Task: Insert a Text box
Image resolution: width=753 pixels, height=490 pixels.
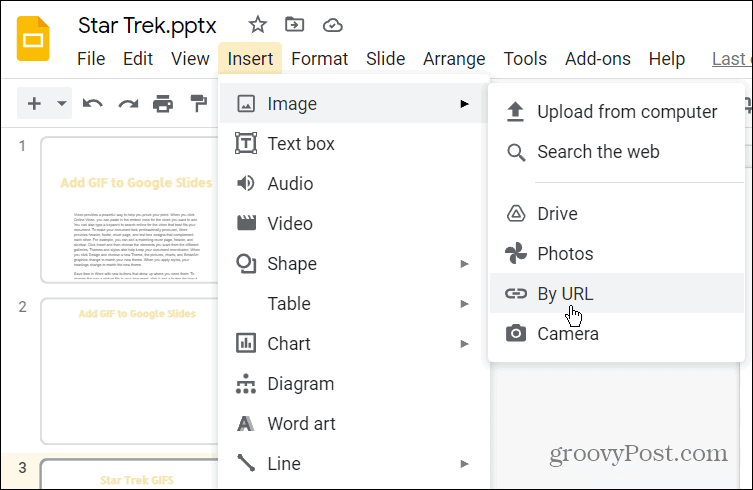Action: coord(353,143)
